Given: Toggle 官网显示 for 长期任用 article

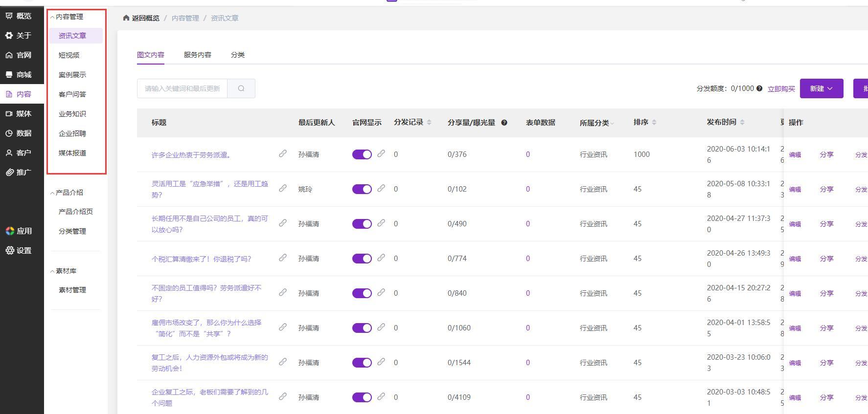Looking at the screenshot, I should pyautogui.click(x=362, y=224).
